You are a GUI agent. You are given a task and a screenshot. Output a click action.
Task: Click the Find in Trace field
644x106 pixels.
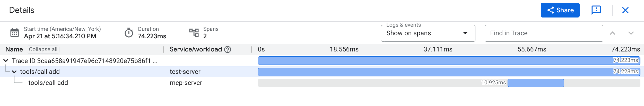coord(543,33)
